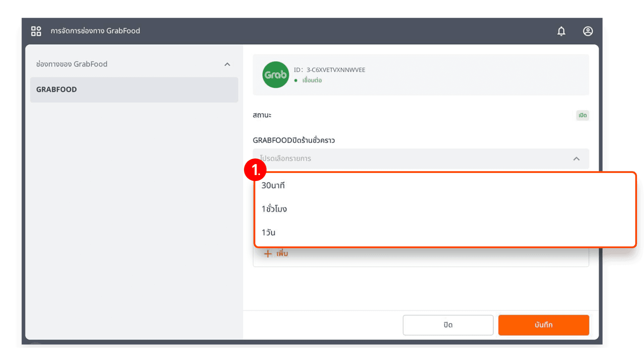644x362 pixels.
Task: Click the Grab logo avatar
Action: click(x=275, y=74)
